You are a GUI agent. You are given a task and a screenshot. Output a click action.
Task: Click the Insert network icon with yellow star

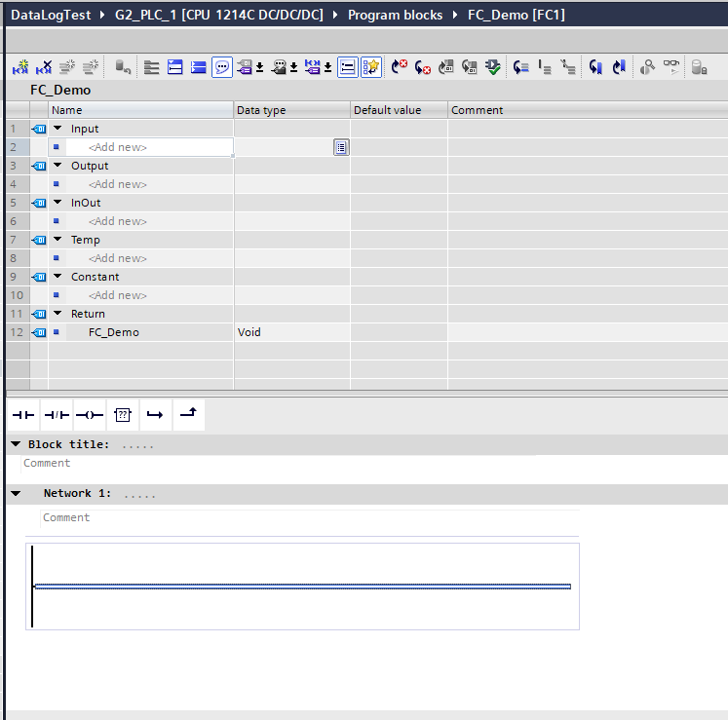[x=20, y=67]
